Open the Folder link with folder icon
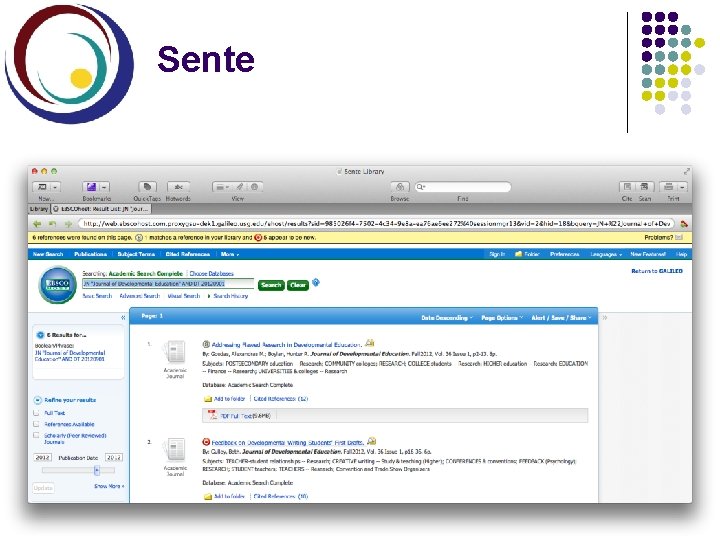Viewport: 720px width, 540px height. tap(527, 254)
